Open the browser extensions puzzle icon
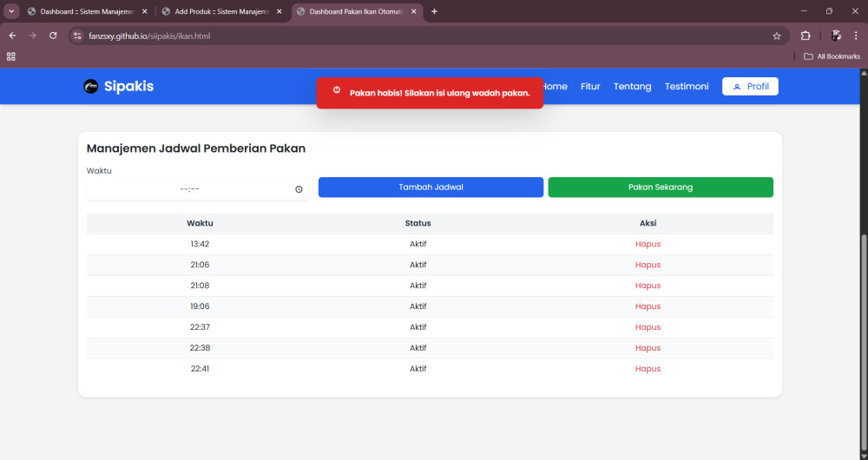868x460 pixels. [x=806, y=36]
